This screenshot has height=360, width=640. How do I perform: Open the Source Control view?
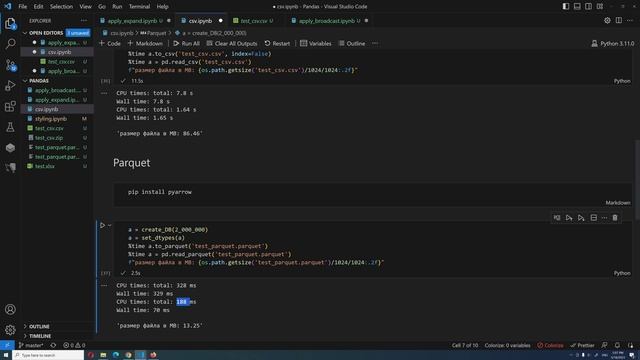(x=10, y=65)
